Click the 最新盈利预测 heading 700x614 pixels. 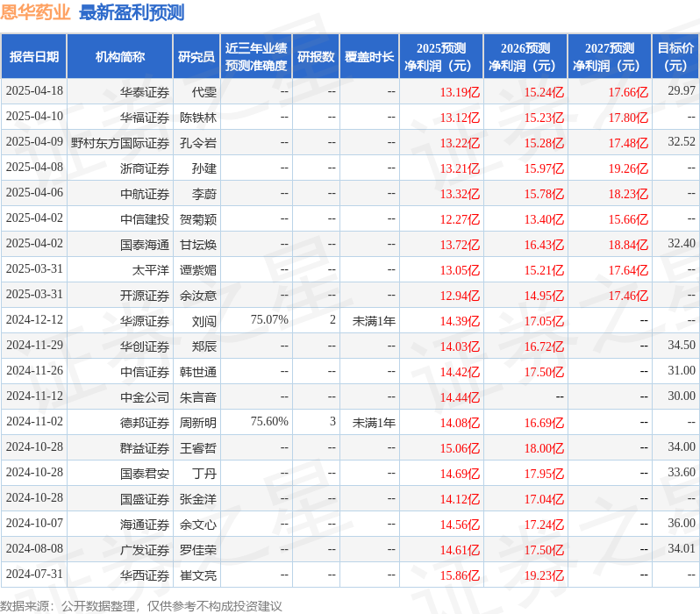(132, 12)
